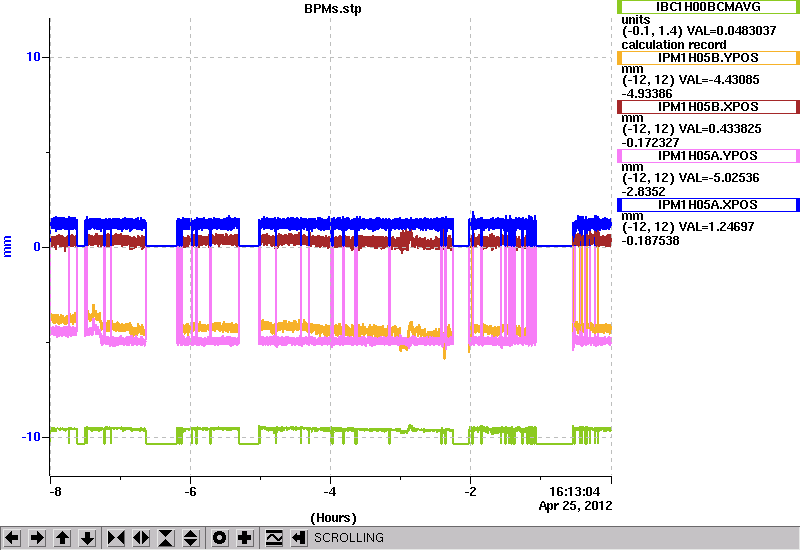This screenshot has height=550, width=800.
Task: Select the IPM1H05B.YPOS curve legend entry
Action: pos(708,58)
